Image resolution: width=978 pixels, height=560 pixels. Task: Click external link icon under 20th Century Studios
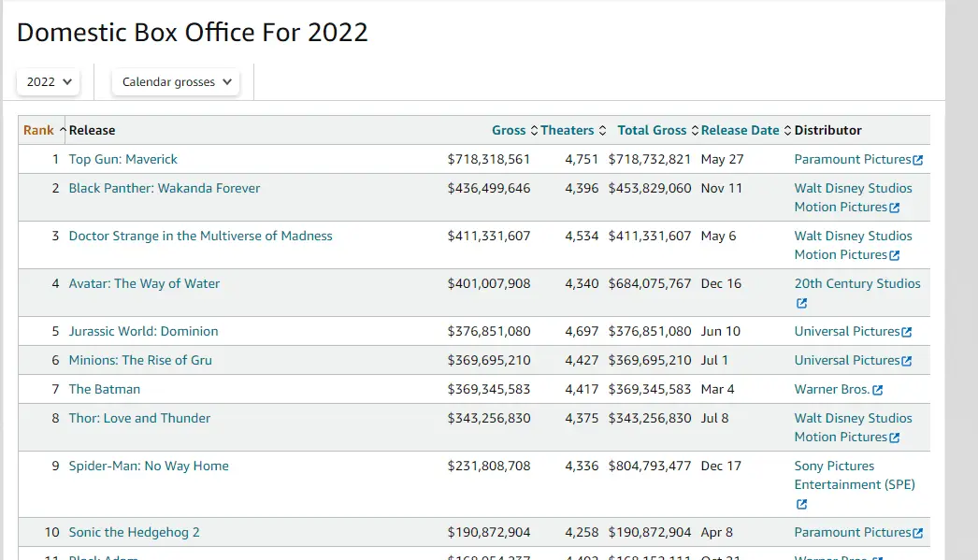pyautogui.click(x=801, y=304)
